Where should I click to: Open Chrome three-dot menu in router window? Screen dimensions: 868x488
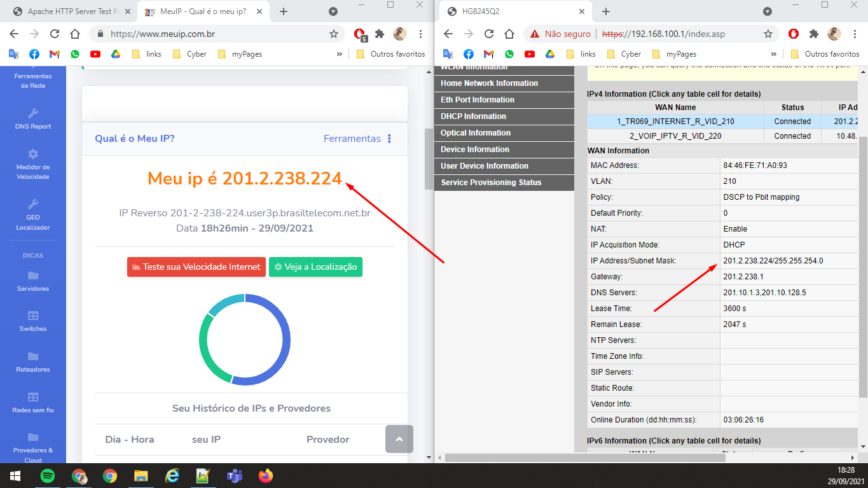click(855, 34)
